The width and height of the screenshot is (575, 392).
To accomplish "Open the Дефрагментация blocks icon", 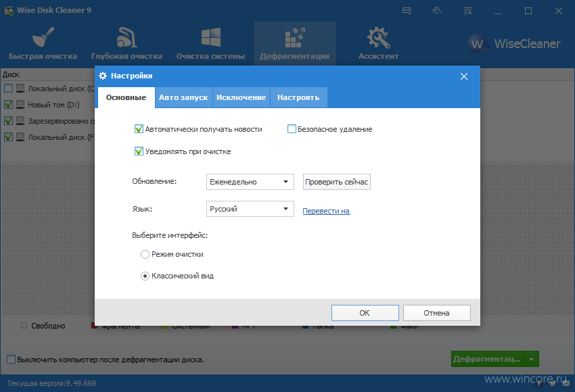I will 295,38.
